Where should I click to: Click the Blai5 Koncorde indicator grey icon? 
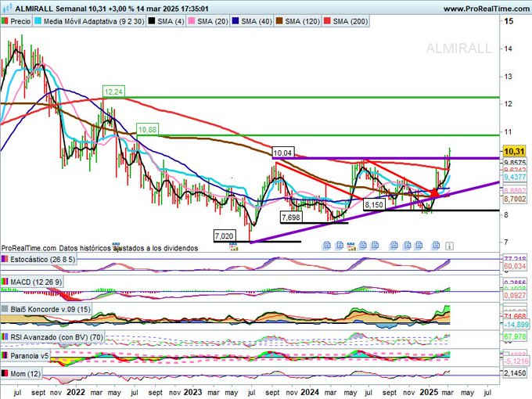point(5,309)
